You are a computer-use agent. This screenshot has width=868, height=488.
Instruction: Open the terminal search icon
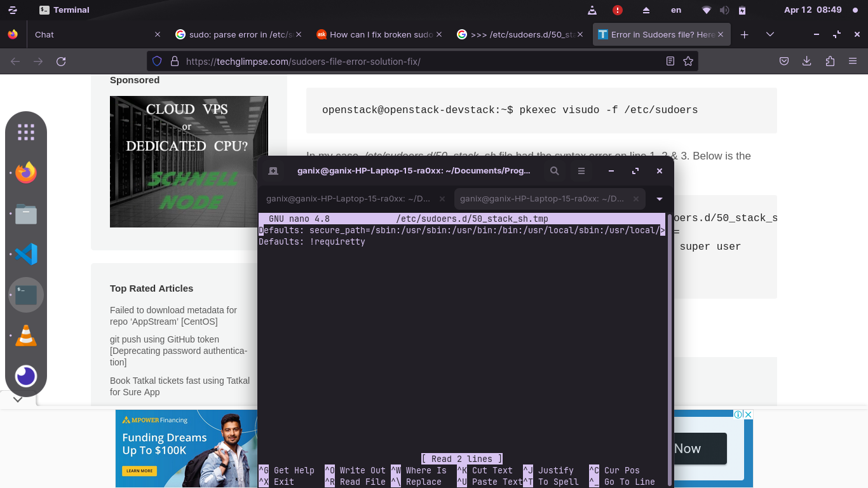(x=555, y=171)
